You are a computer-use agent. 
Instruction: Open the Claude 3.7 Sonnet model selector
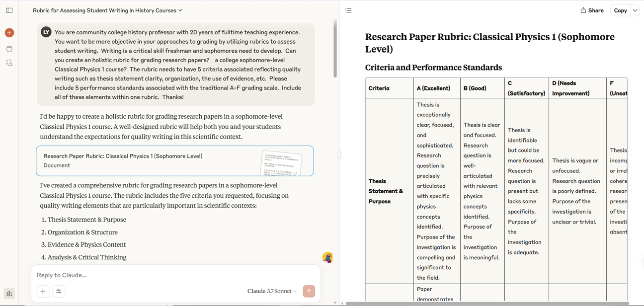coord(272,291)
